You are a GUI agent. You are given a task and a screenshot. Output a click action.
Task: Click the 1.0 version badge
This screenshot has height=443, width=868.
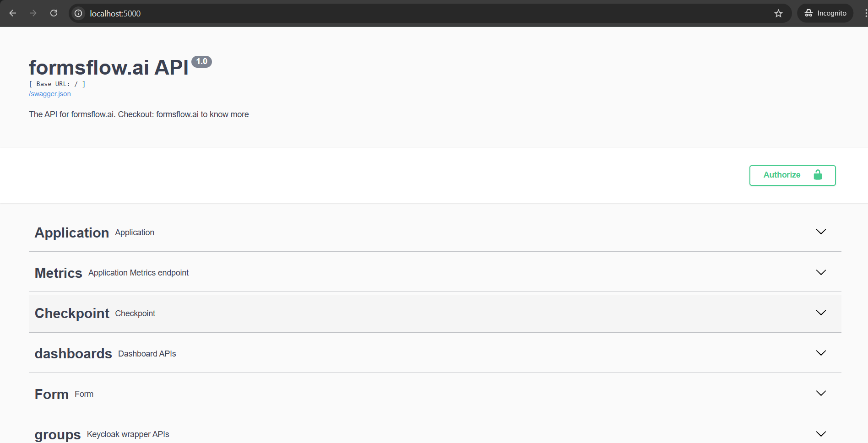[x=201, y=61]
